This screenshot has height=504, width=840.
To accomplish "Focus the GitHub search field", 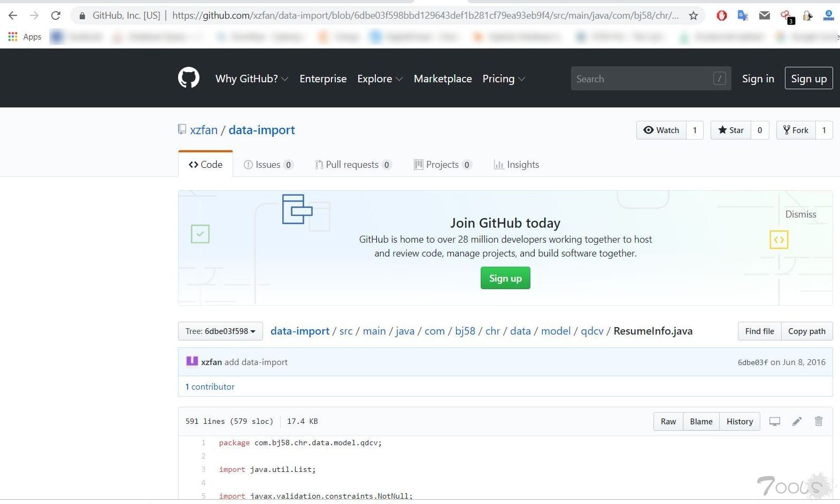I will tap(642, 79).
